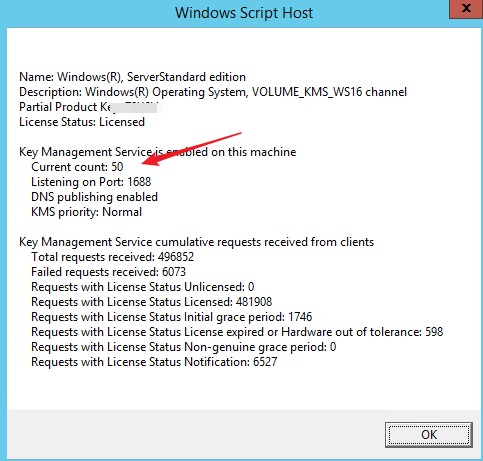Click 'Listening on Port: 1688' text
483x461 pixels.
point(91,182)
